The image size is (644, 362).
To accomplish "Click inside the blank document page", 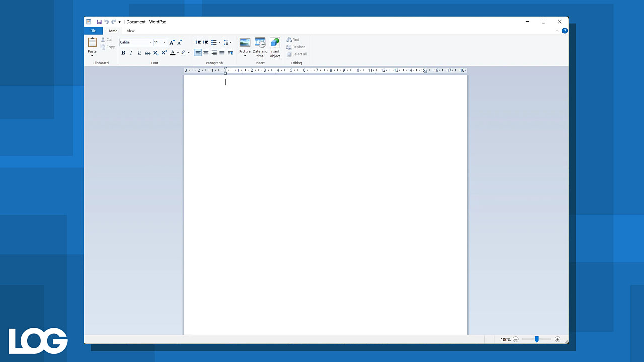I will pyautogui.click(x=326, y=205).
